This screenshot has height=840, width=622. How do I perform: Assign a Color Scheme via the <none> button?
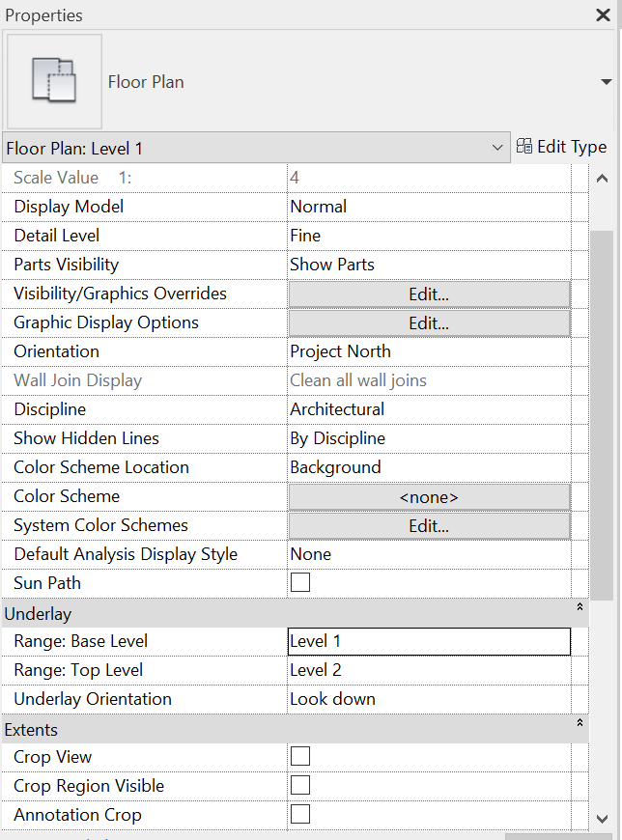coord(428,495)
